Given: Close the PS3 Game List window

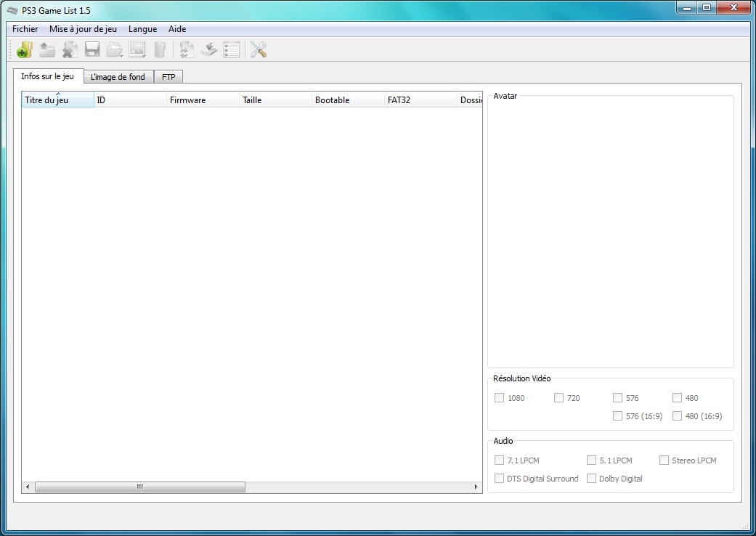Looking at the screenshot, I should [733, 8].
